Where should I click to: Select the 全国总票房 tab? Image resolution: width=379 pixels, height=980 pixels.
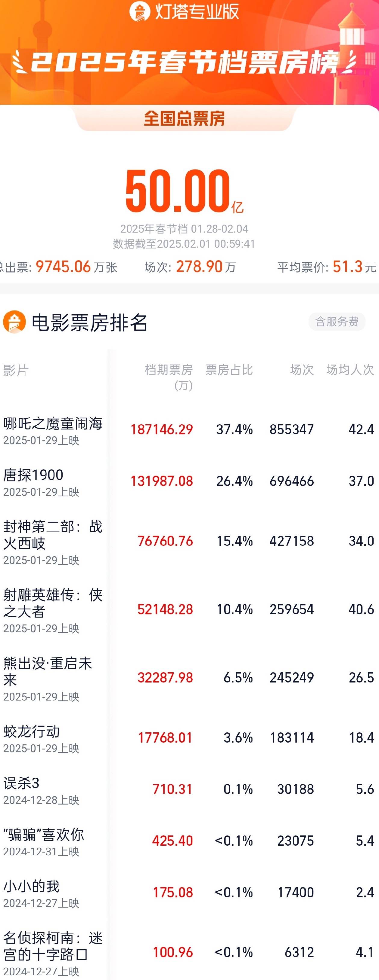[184, 118]
